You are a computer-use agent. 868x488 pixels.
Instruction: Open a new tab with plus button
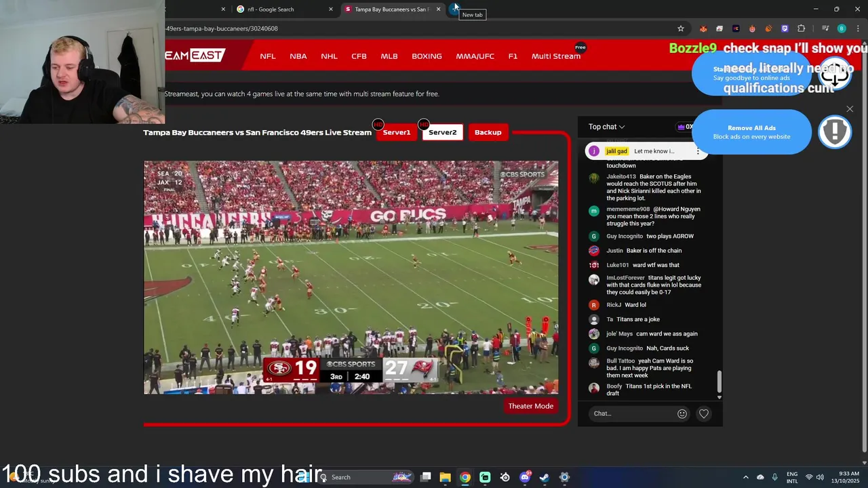455,9
